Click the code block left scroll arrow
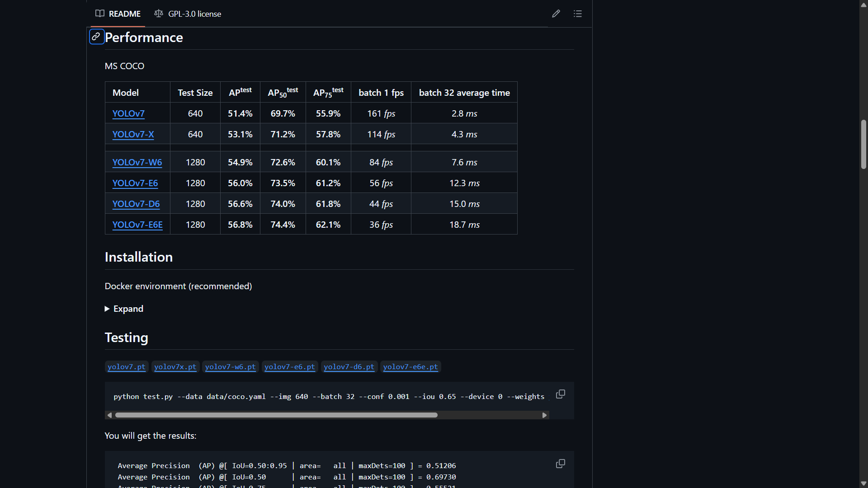 (x=109, y=415)
